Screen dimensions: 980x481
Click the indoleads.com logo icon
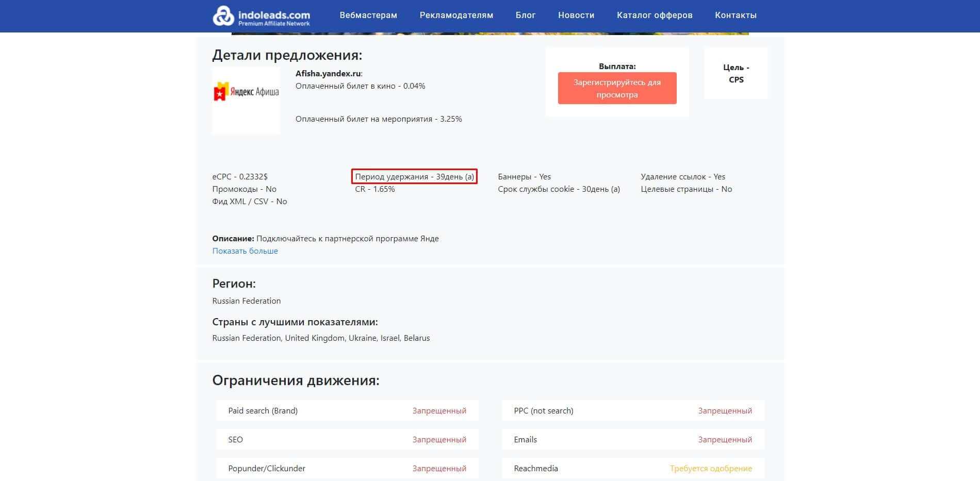[223, 15]
